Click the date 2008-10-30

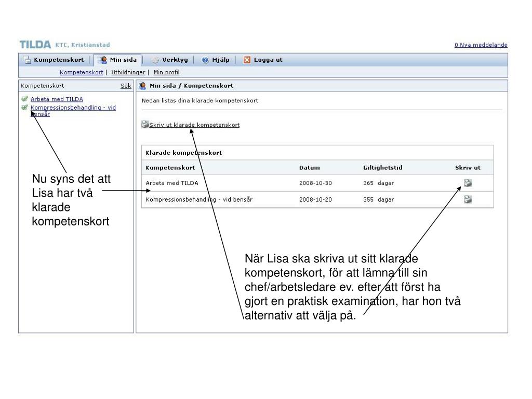[x=315, y=183]
